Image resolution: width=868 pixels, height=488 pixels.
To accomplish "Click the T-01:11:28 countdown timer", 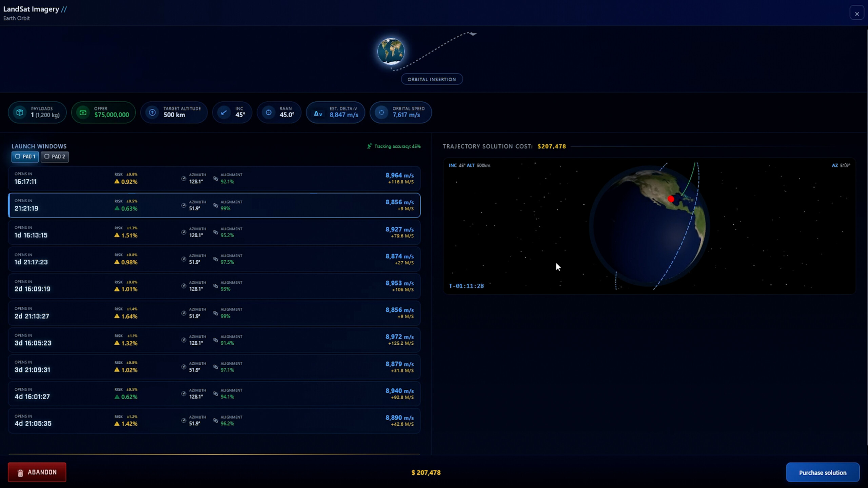I will point(466,286).
